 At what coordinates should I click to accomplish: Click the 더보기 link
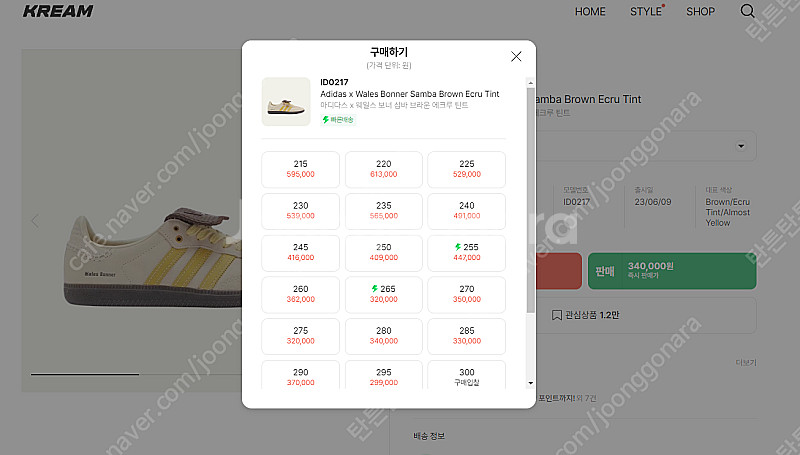[746, 362]
